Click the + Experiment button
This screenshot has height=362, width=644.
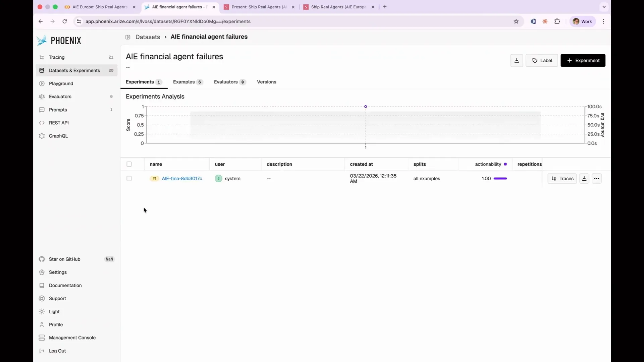tap(583, 60)
